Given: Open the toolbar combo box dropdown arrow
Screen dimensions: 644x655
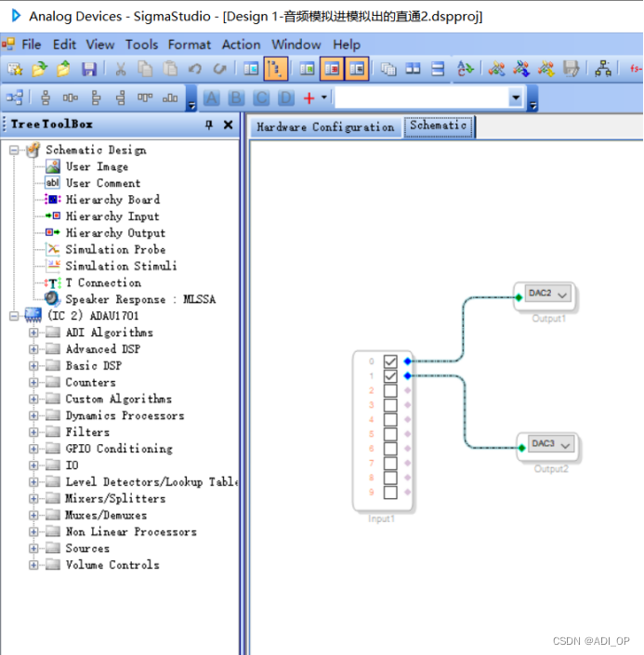Looking at the screenshot, I should [x=516, y=98].
